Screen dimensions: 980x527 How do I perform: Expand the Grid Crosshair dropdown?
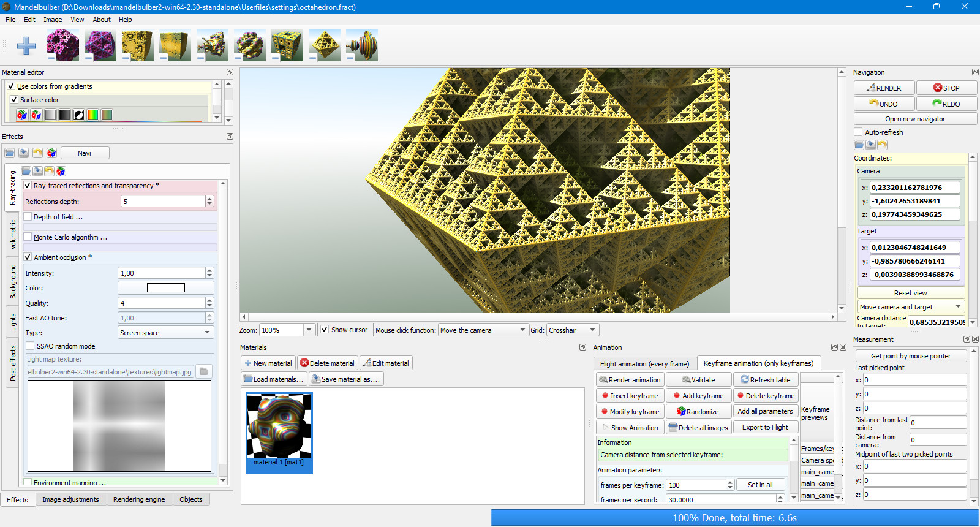click(573, 330)
